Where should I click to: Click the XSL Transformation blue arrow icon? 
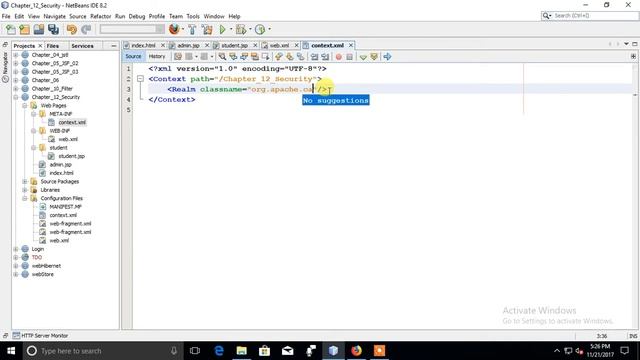coord(387,57)
